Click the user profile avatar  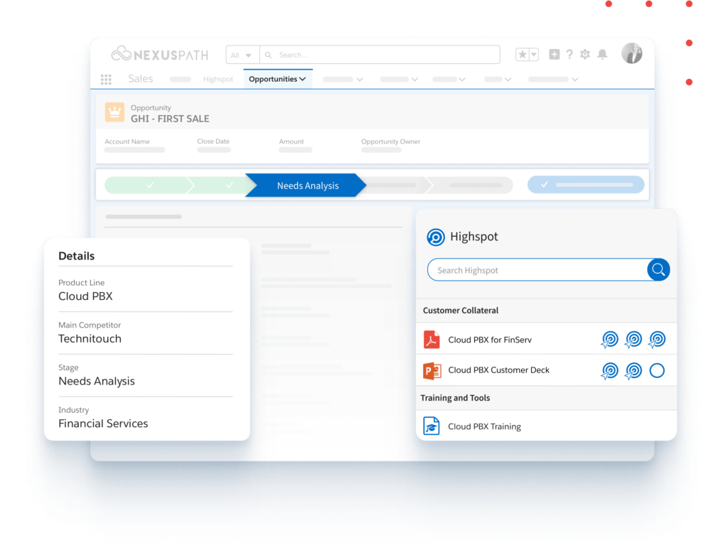pos(632,53)
